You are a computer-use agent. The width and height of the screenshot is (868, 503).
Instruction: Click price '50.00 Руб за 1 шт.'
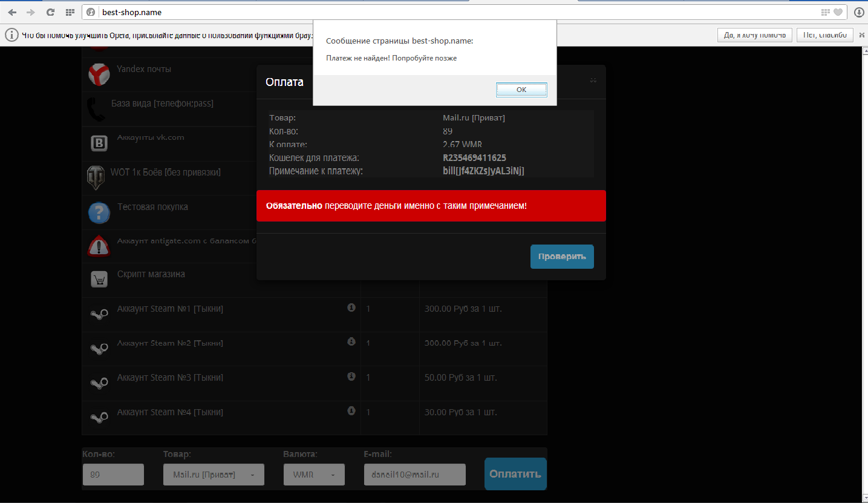tap(461, 378)
